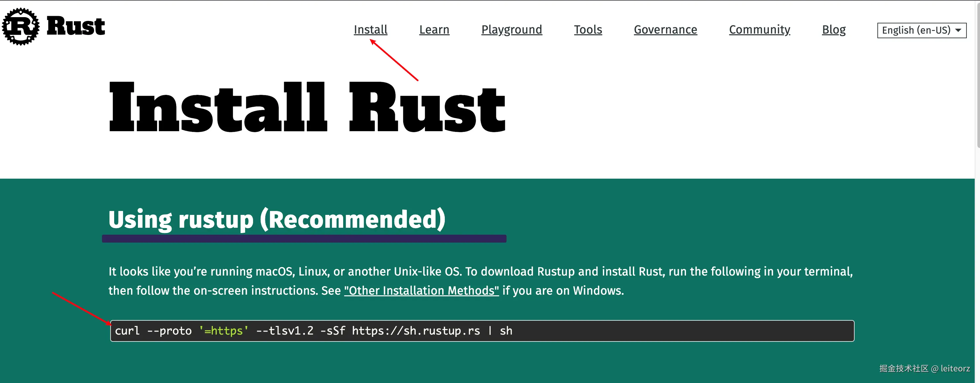Click the language dropdown arrow

pyautogui.click(x=958, y=30)
